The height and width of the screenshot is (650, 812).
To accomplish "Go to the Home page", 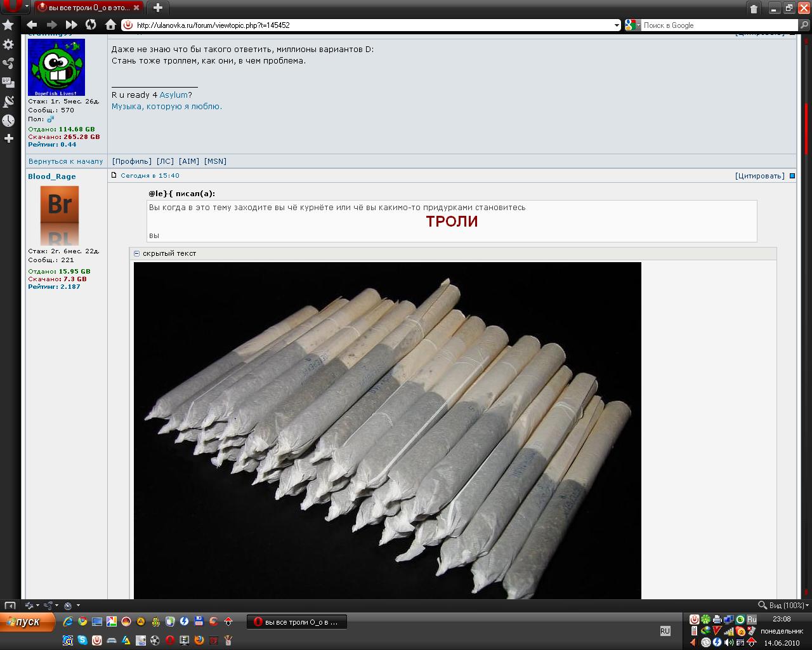I will click(110, 25).
